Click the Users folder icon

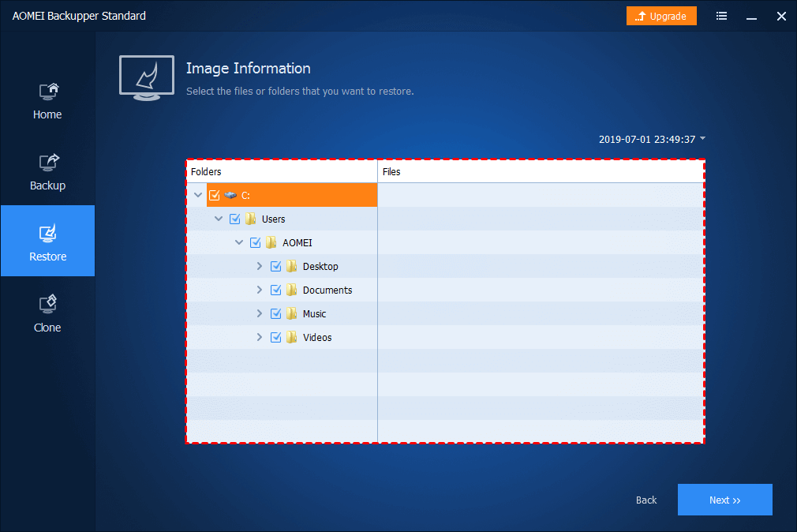(x=251, y=219)
